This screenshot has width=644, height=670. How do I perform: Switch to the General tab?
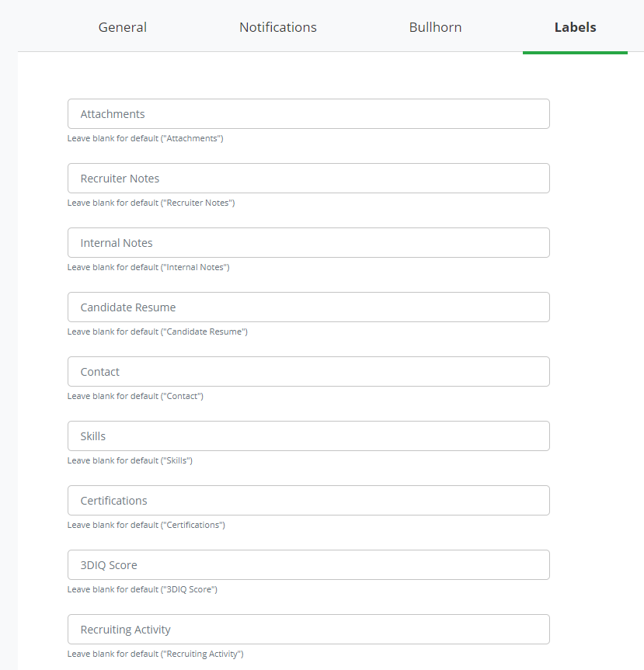pyautogui.click(x=122, y=27)
